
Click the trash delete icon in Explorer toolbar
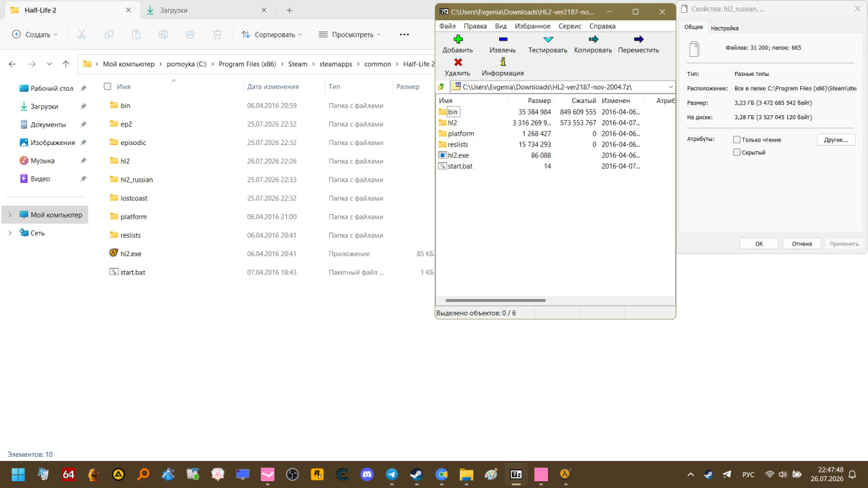click(x=218, y=35)
